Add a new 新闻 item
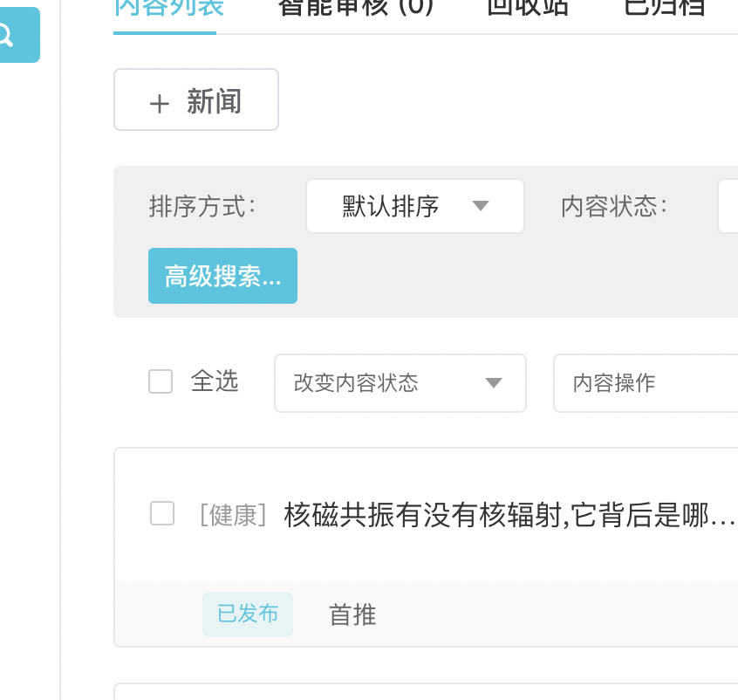The width and height of the screenshot is (738, 700). 196,100
